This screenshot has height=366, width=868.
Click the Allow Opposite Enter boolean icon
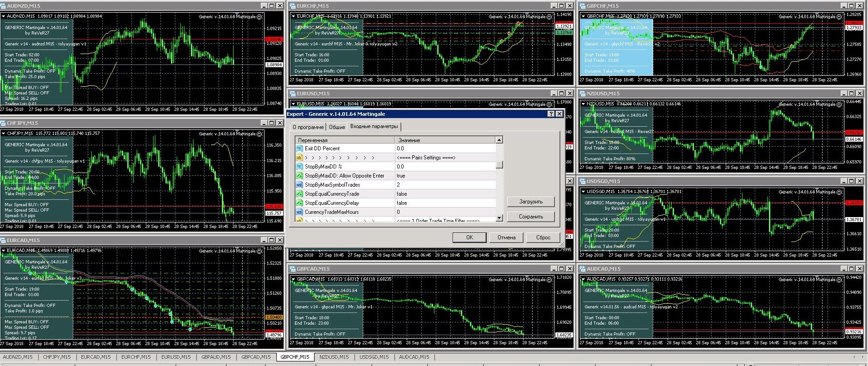point(299,176)
